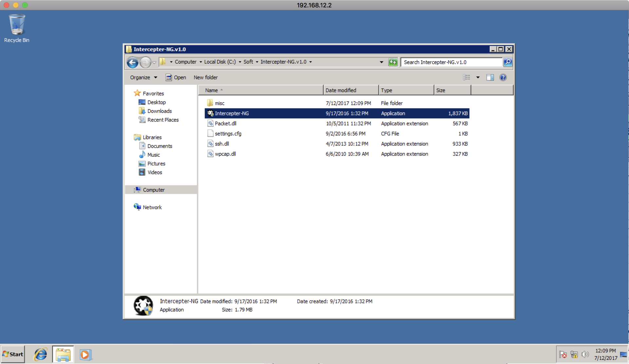Click the Back navigation arrow
Viewport: 629px width, 364px height.
[132, 62]
